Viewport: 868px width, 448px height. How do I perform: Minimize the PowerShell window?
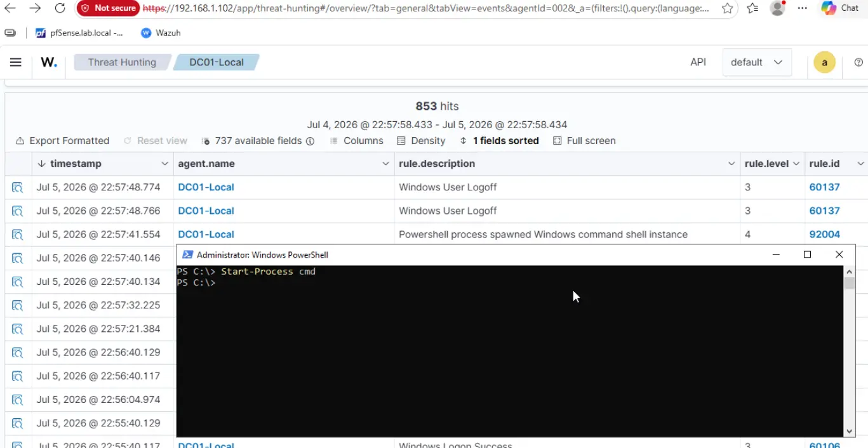(776, 254)
